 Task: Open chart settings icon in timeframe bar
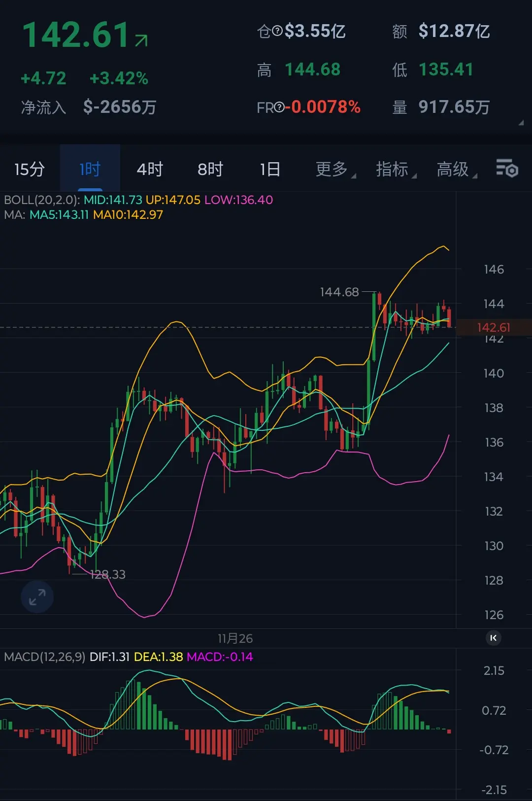pos(507,169)
